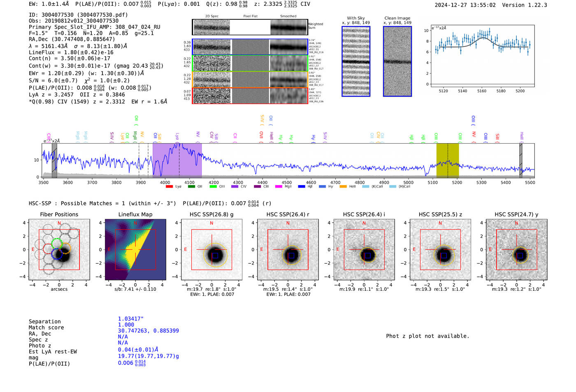This screenshot has height=392, width=576.
Task: Click the '2D Spec' column header
Action: point(212,16)
